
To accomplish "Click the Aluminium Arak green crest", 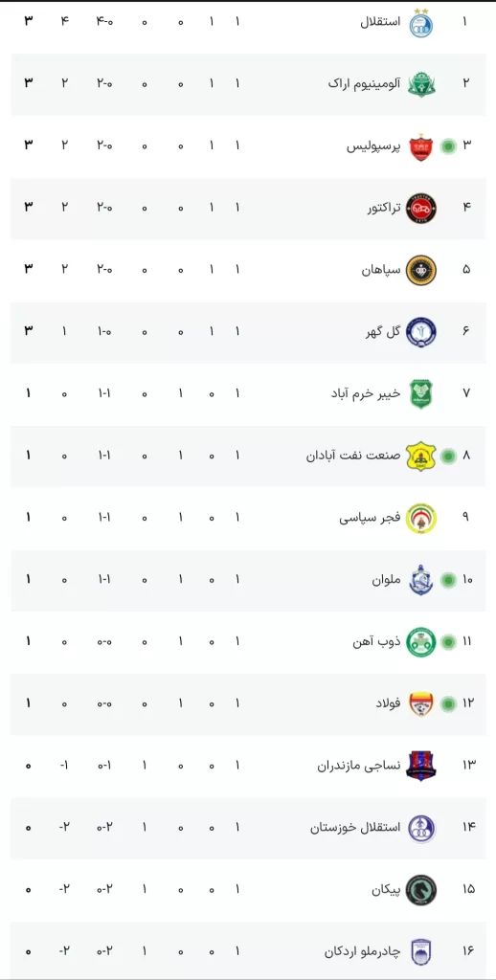I will click(421, 84).
